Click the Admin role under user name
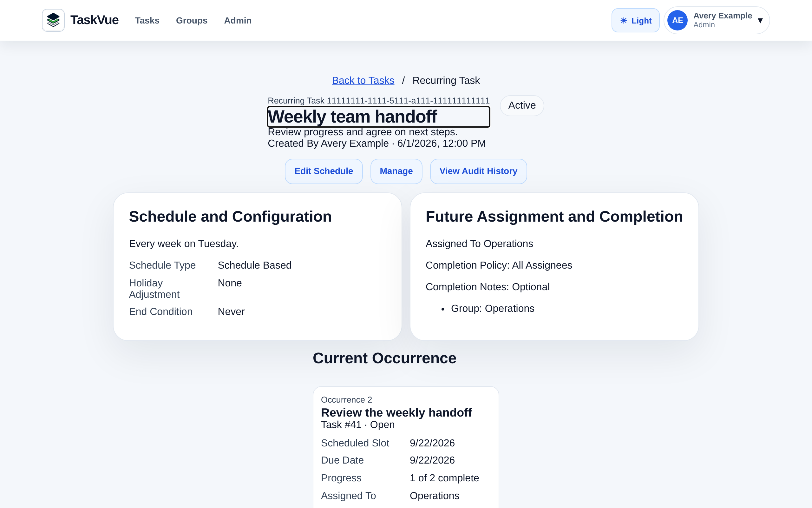The width and height of the screenshot is (812, 508). [704, 25]
